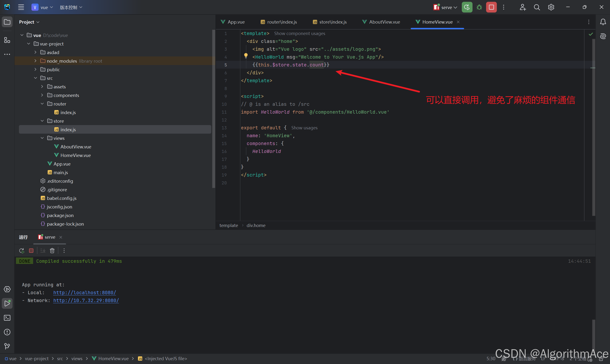Start debugging with the bug icon
This screenshot has height=364, width=610.
click(x=479, y=7)
